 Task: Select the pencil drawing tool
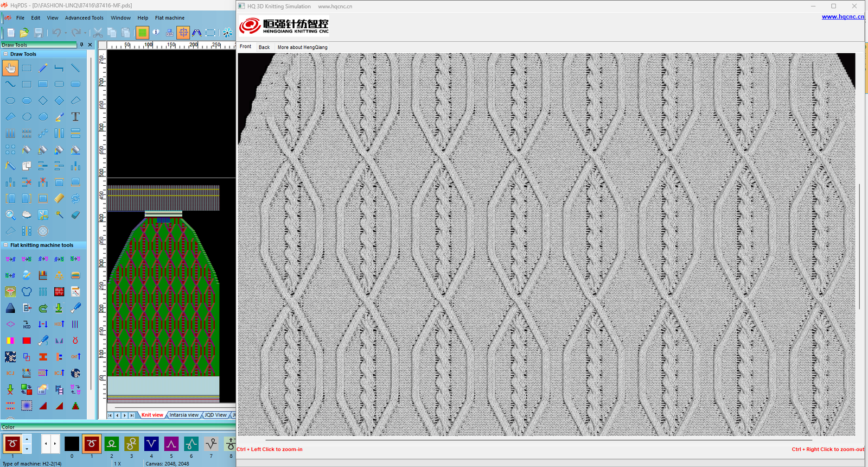tap(43, 68)
